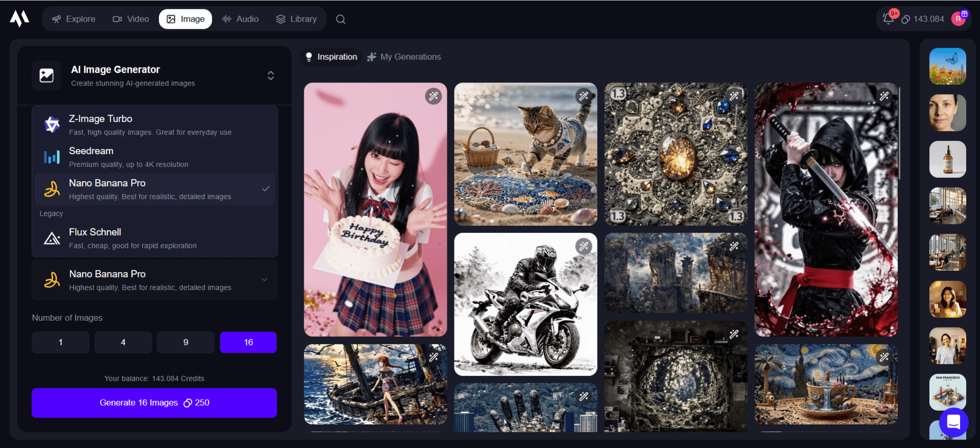Image resolution: width=980 pixels, height=448 pixels.
Task: Go to the Video tab
Action: [131, 19]
